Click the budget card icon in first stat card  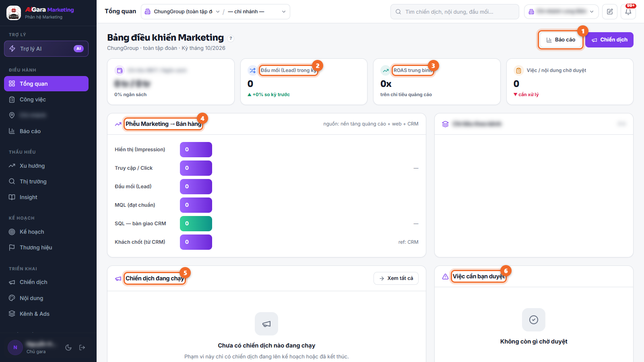coord(120,70)
